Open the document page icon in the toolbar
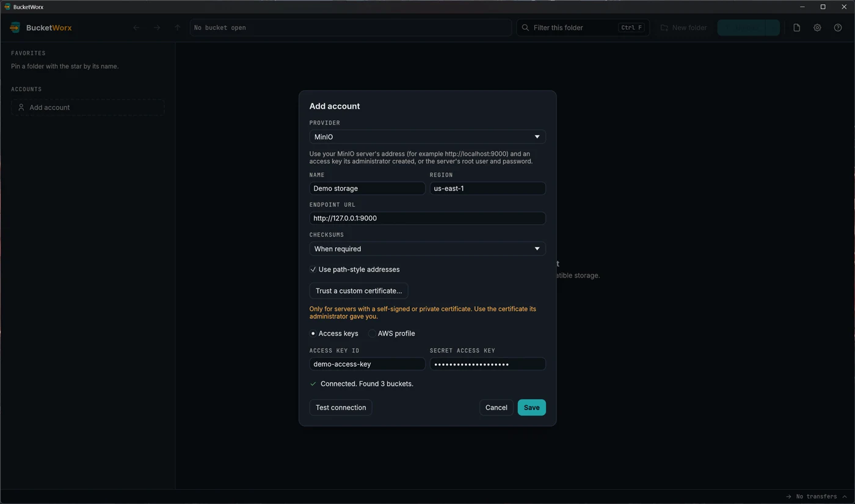Screen dimensions: 855x504 point(796,27)
